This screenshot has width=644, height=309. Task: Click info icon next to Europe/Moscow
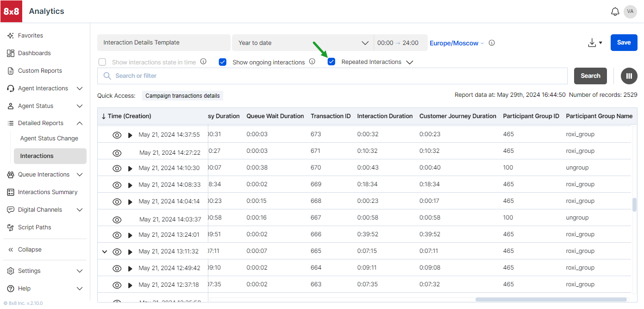[492, 43]
